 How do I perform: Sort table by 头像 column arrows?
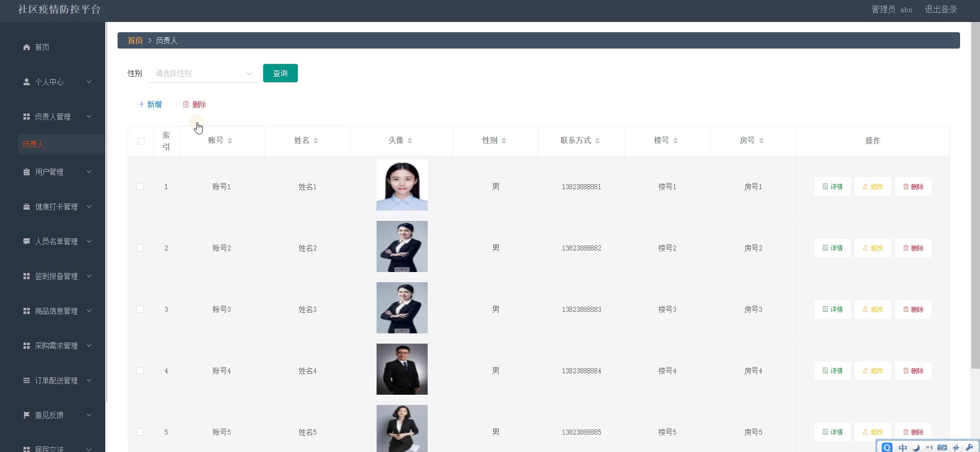(410, 141)
